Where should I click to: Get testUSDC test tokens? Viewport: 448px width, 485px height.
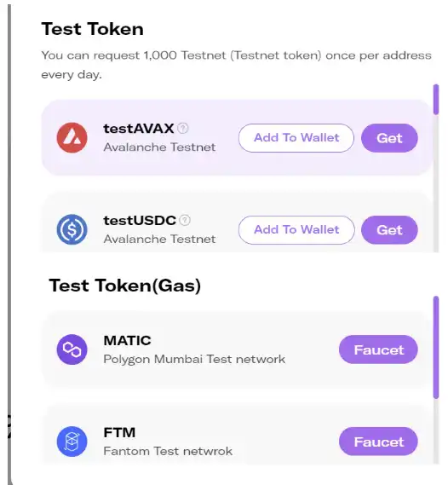[389, 230]
